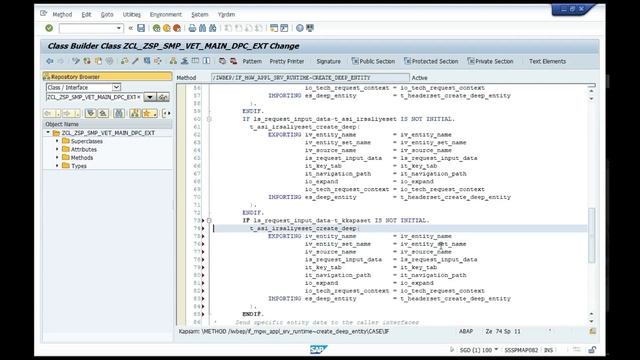Expand the Methods folder node
The height and width of the screenshot is (360, 640).
click(x=57, y=157)
